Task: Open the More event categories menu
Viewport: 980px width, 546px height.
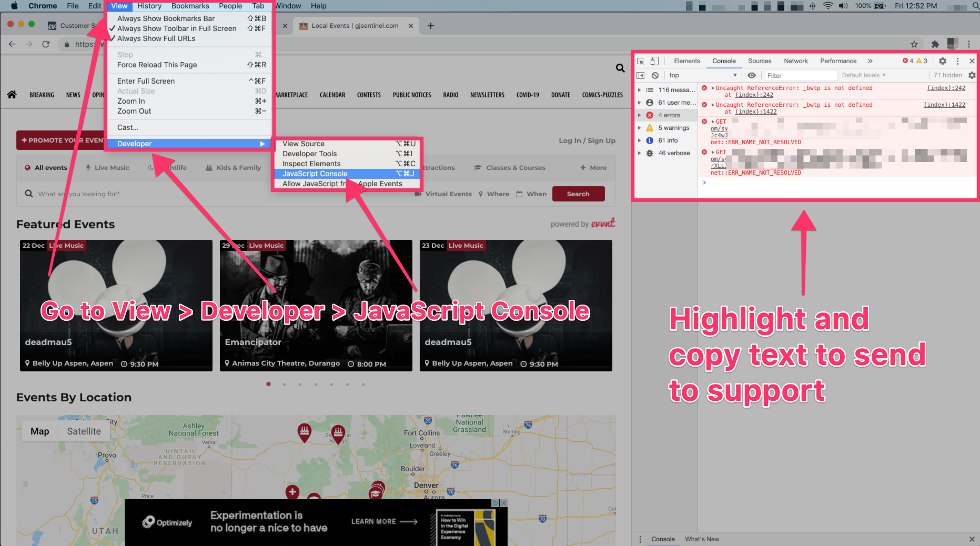Action: tap(593, 168)
